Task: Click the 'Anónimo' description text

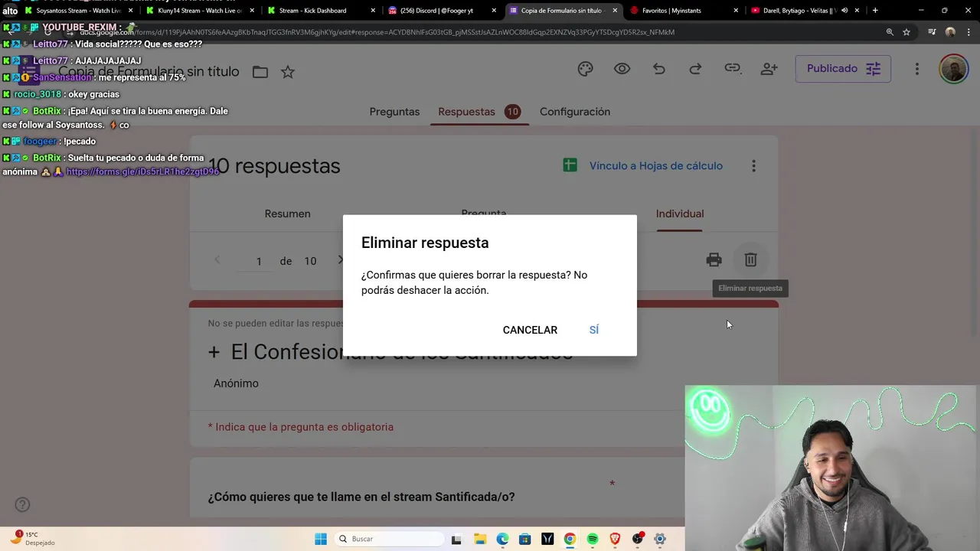Action: 236,383
